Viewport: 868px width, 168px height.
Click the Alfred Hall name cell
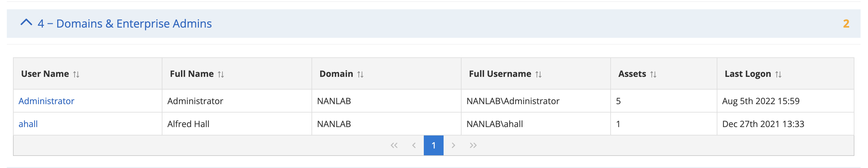[x=188, y=124]
